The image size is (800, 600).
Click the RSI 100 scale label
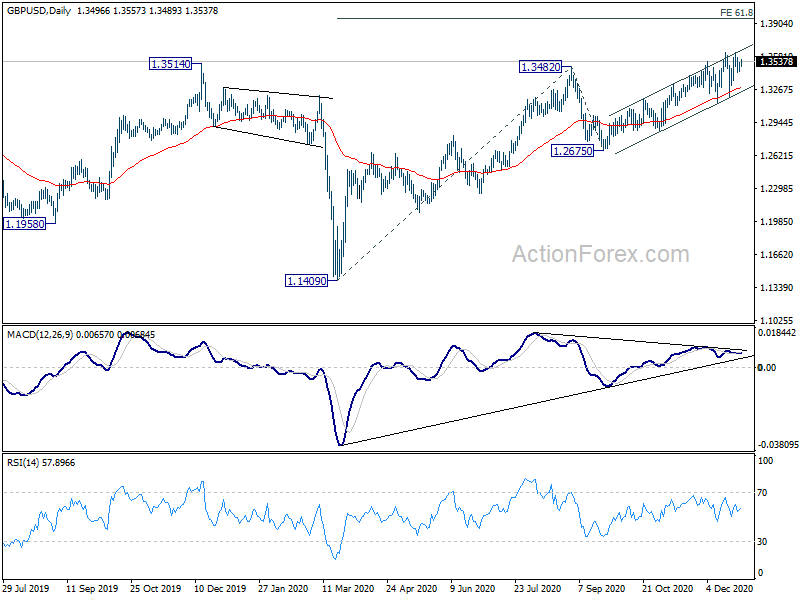[x=765, y=461]
